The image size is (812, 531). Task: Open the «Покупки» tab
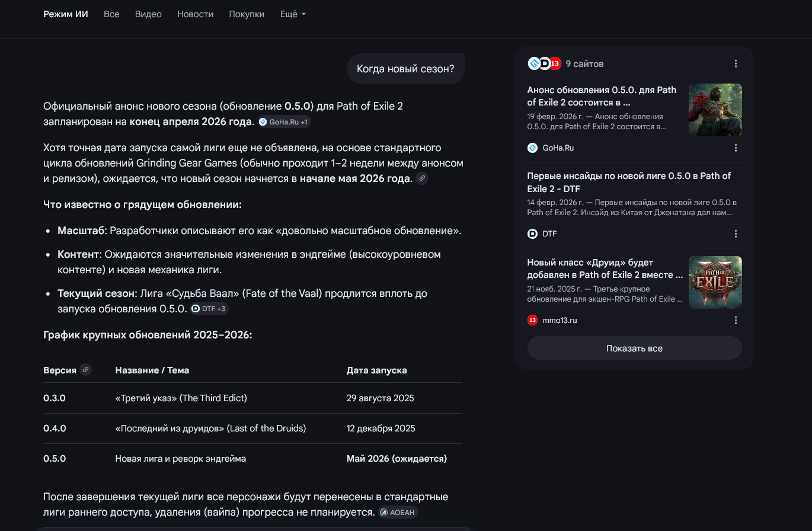coord(247,14)
